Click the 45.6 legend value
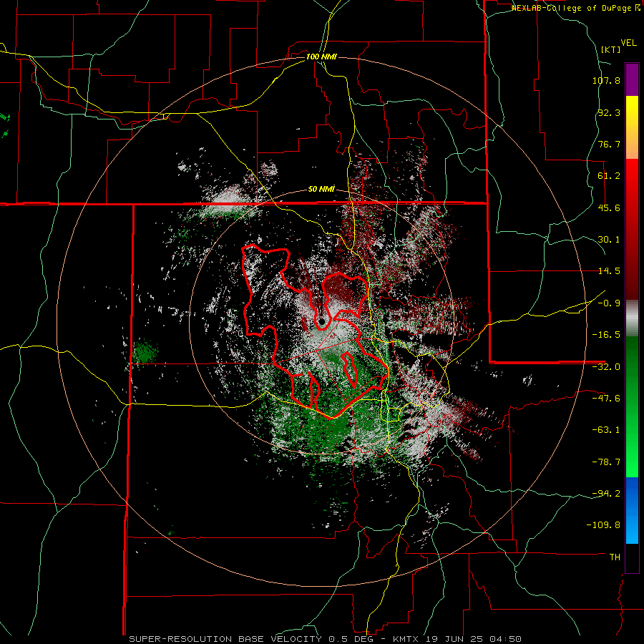Viewport: 644px width, 644px height. [x=609, y=208]
